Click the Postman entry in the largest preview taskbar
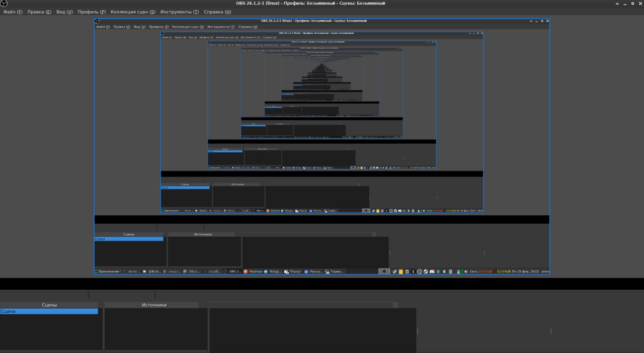The image size is (644, 353). coord(253,272)
